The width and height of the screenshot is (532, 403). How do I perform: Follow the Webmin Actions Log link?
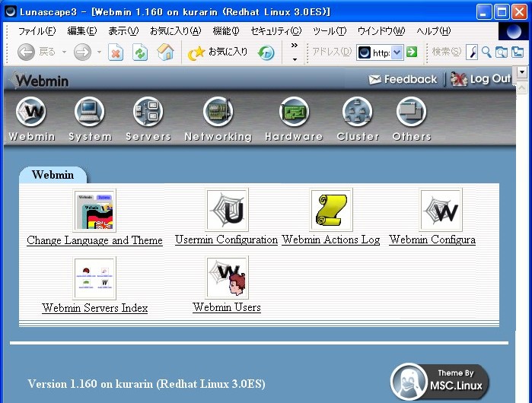pos(331,240)
